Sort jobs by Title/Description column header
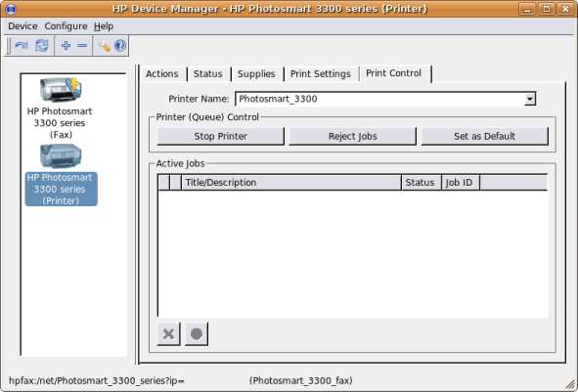The image size is (578, 392). 291,183
